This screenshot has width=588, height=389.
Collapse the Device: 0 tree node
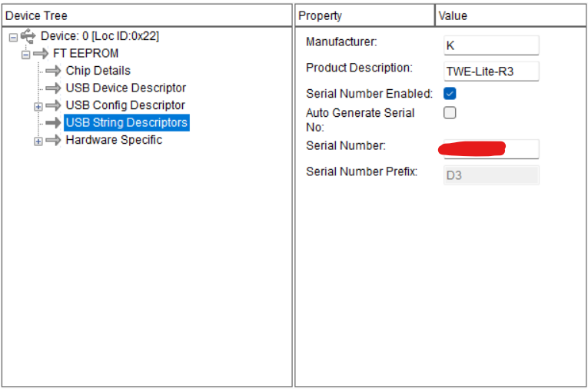pyautogui.click(x=12, y=37)
